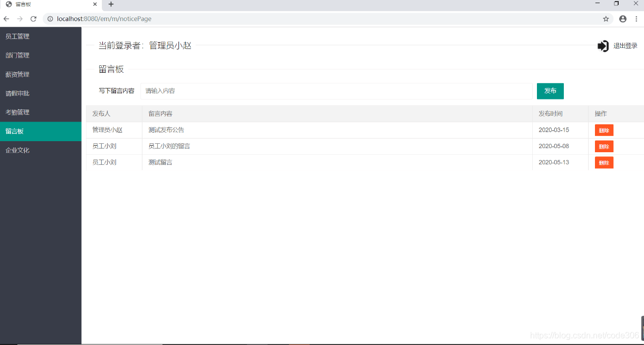The width and height of the screenshot is (644, 345).
Task: Click date 2020-05-13
Action: coord(554,163)
